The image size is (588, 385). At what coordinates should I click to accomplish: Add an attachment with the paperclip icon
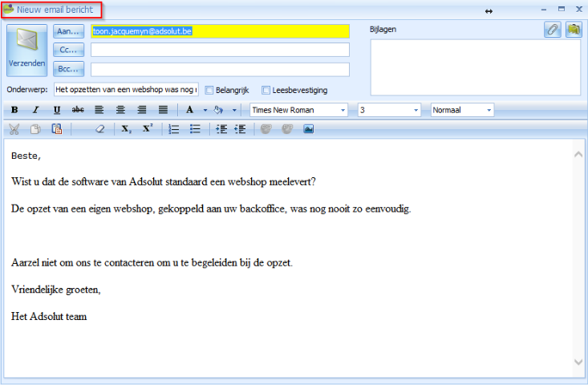[x=553, y=29]
